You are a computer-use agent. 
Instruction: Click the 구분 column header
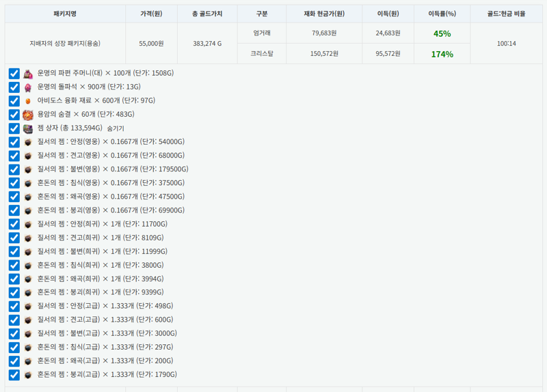click(x=262, y=14)
